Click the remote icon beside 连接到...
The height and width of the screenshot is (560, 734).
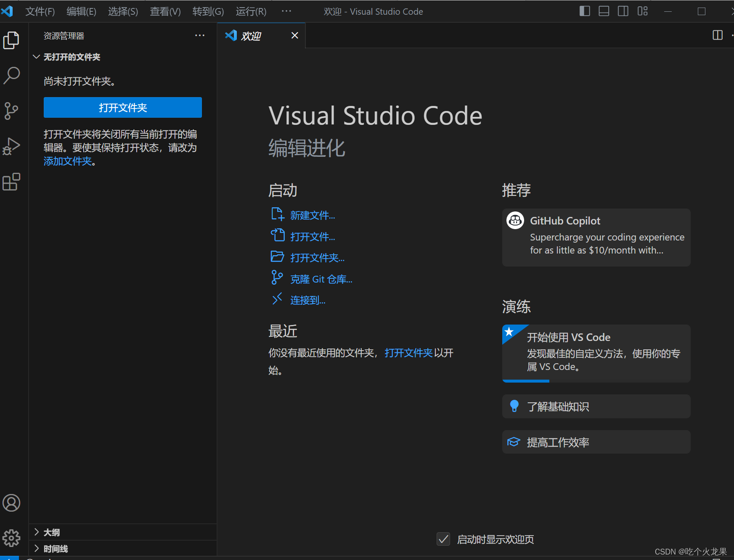[x=277, y=299]
